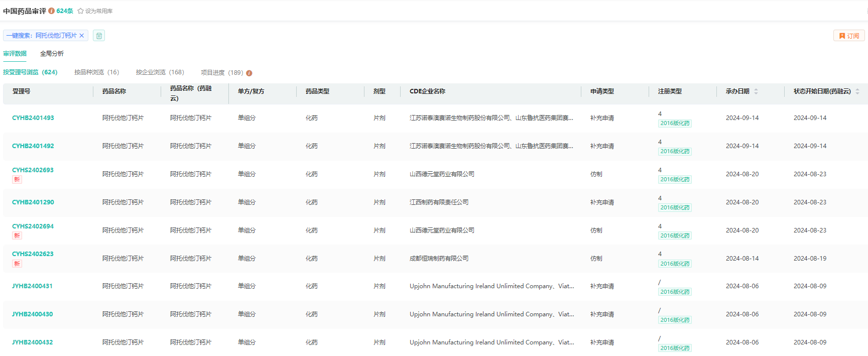
Task: Select 按企业浏览 (168) tab
Action: (x=160, y=72)
